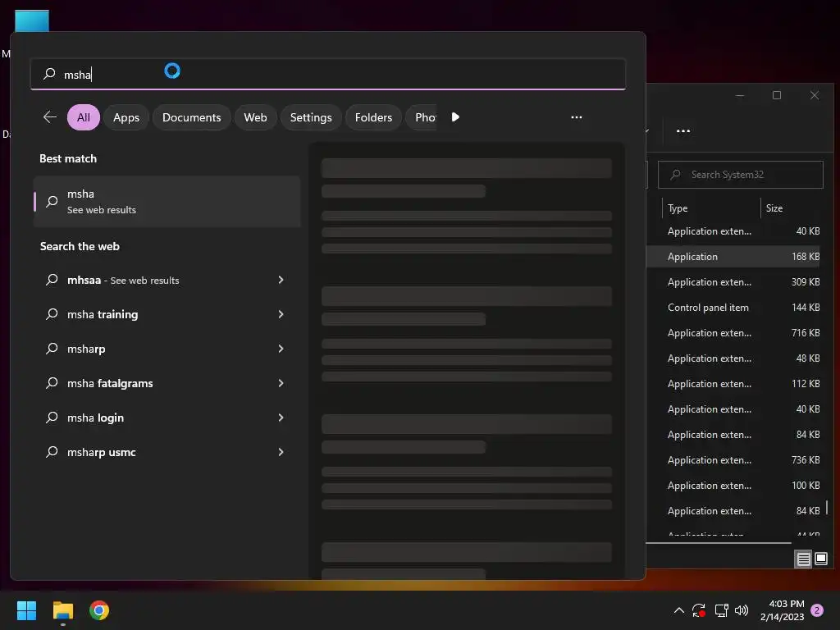Click the search icon beside msharp suggestion
The height and width of the screenshot is (630, 840).
(52, 349)
